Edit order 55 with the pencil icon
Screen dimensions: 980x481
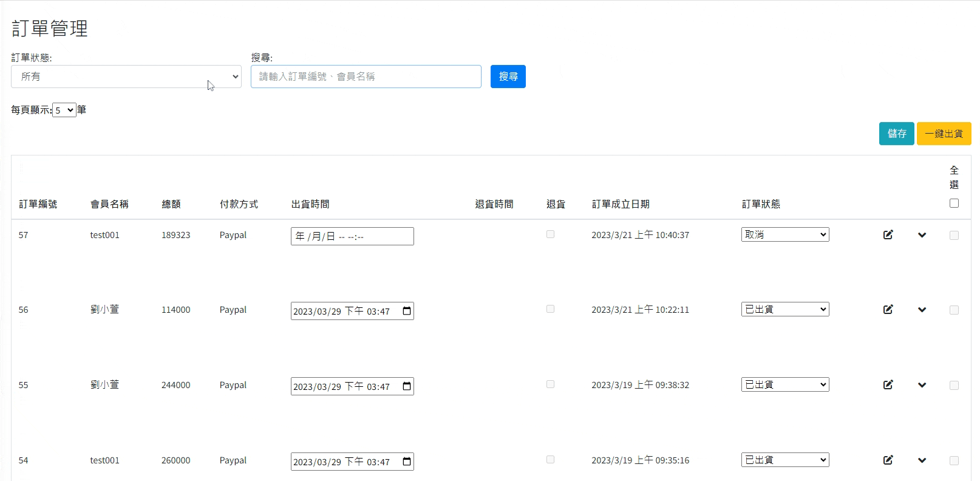[888, 384]
